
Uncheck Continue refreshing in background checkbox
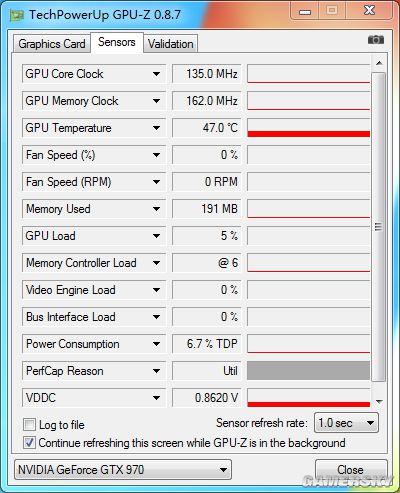(29, 443)
